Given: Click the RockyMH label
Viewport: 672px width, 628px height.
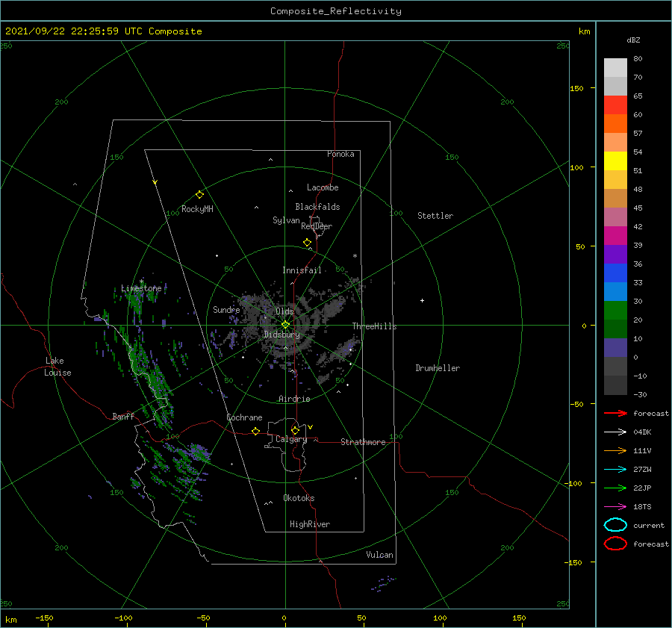Looking at the screenshot, I should tap(197, 209).
